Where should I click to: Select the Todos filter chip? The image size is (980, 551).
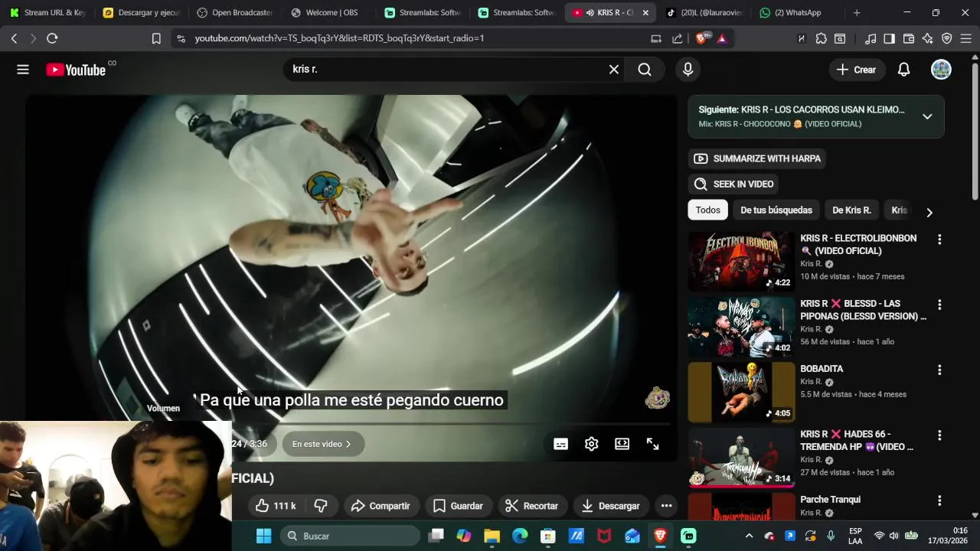point(708,210)
